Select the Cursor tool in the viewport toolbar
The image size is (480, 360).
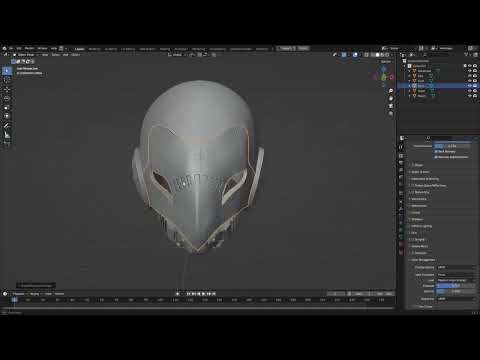7,80
